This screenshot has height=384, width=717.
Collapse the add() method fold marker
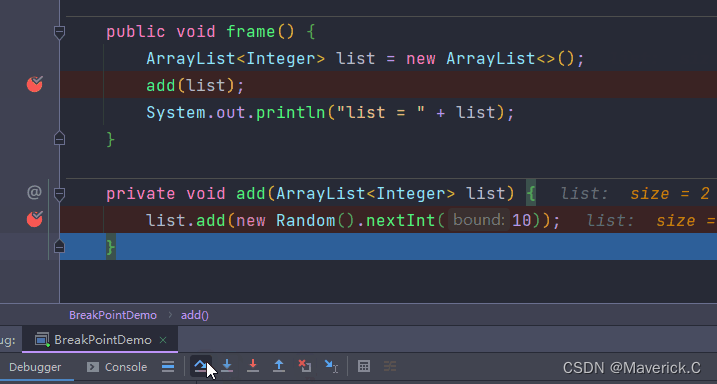click(x=59, y=194)
